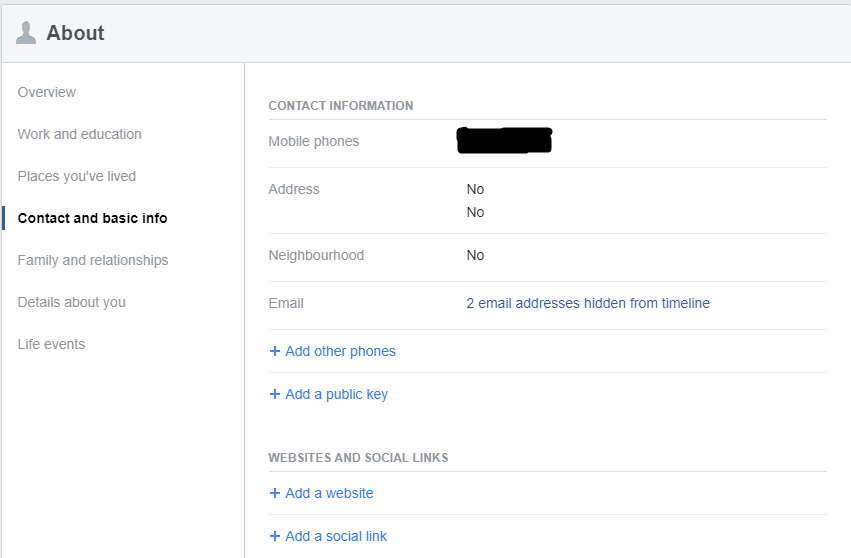The height and width of the screenshot is (558, 851).
Task: View Details about you
Action: (71, 302)
